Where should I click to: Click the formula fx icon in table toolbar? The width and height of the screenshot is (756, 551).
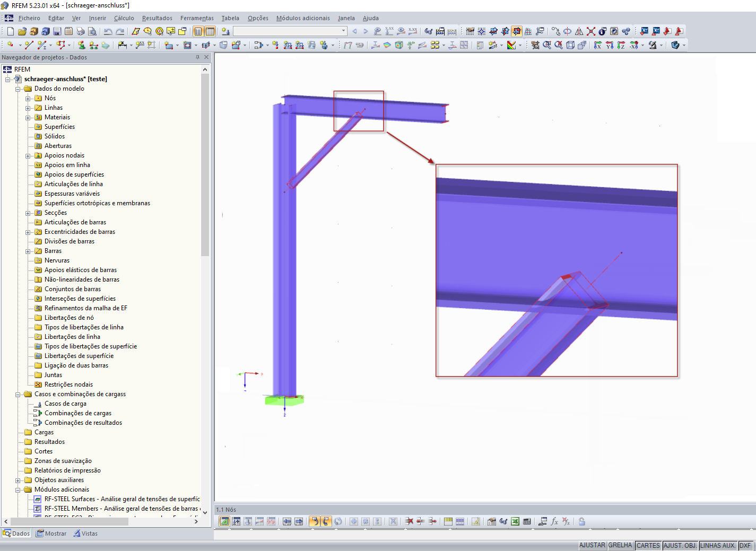(x=554, y=521)
